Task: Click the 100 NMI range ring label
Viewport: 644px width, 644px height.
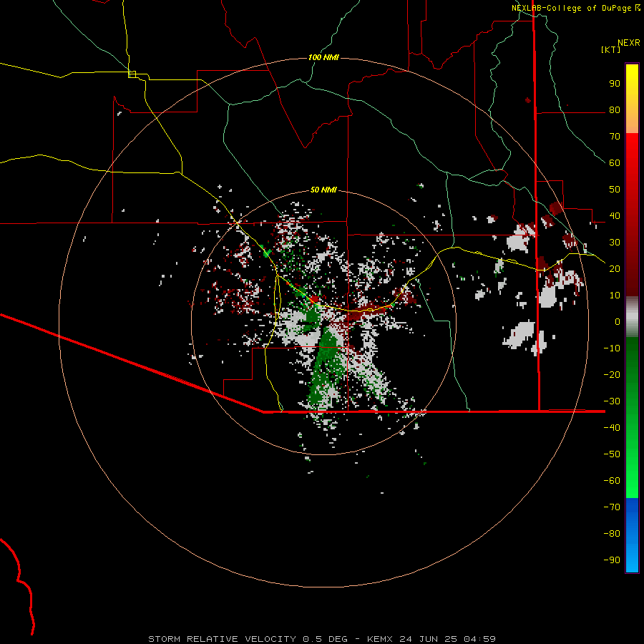Action: [323, 57]
